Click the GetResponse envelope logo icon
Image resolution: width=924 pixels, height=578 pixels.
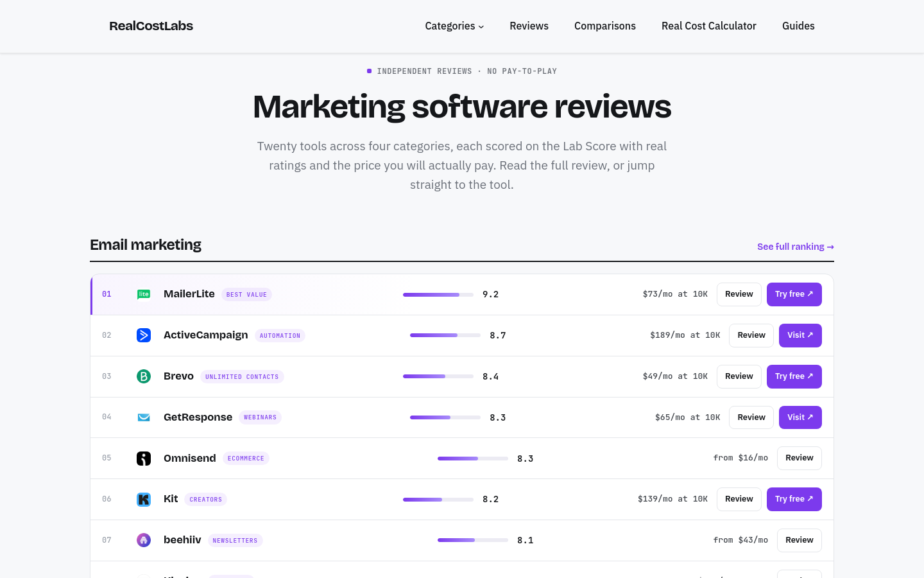144,417
